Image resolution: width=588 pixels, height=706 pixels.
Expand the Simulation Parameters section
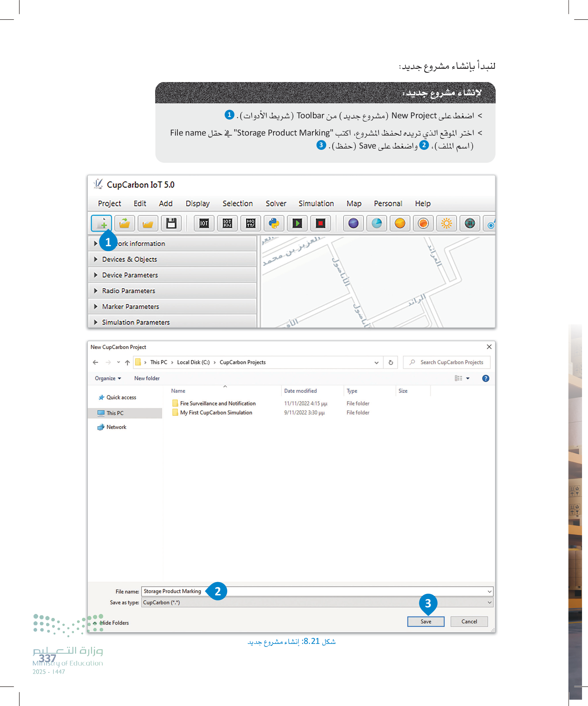coord(136,322)
